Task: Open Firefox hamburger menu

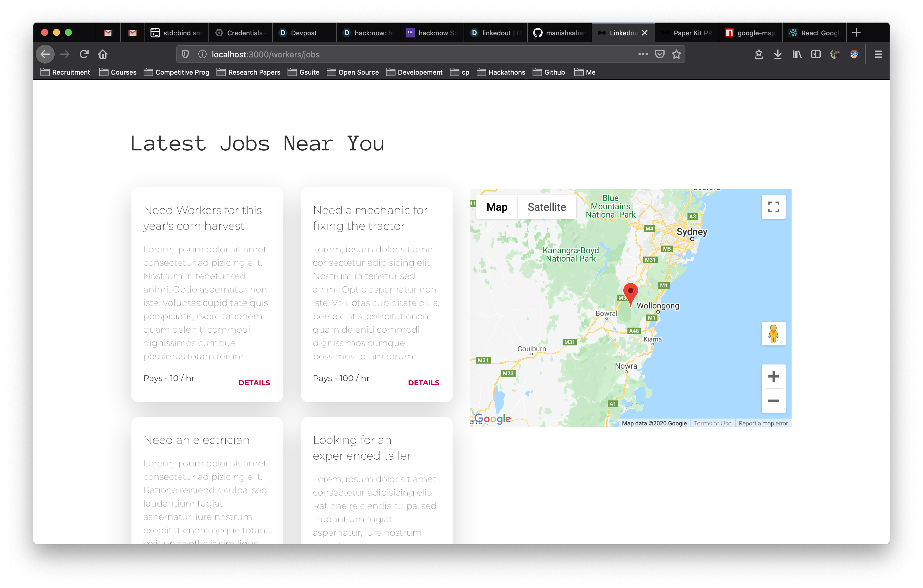Action: [x=878, y=54]
